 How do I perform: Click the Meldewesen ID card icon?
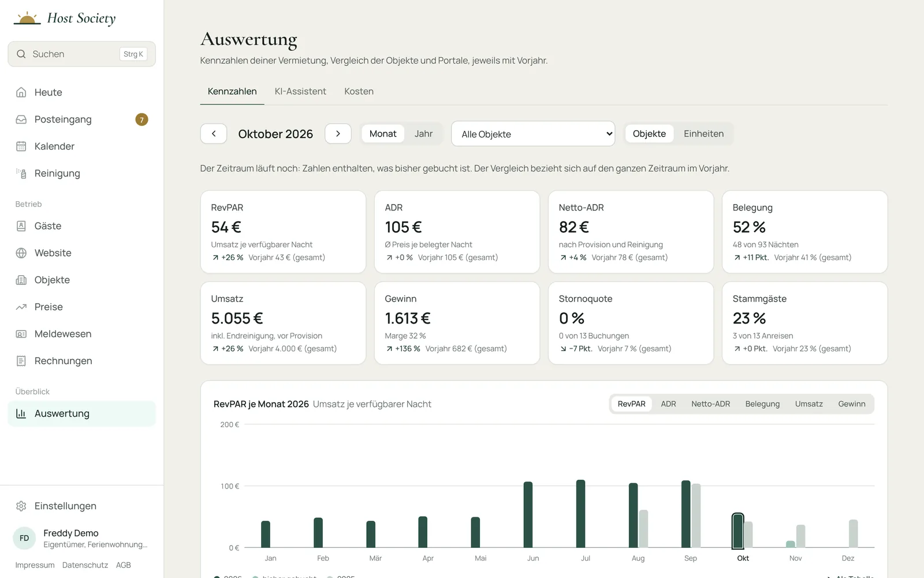[x=21, y=334]
